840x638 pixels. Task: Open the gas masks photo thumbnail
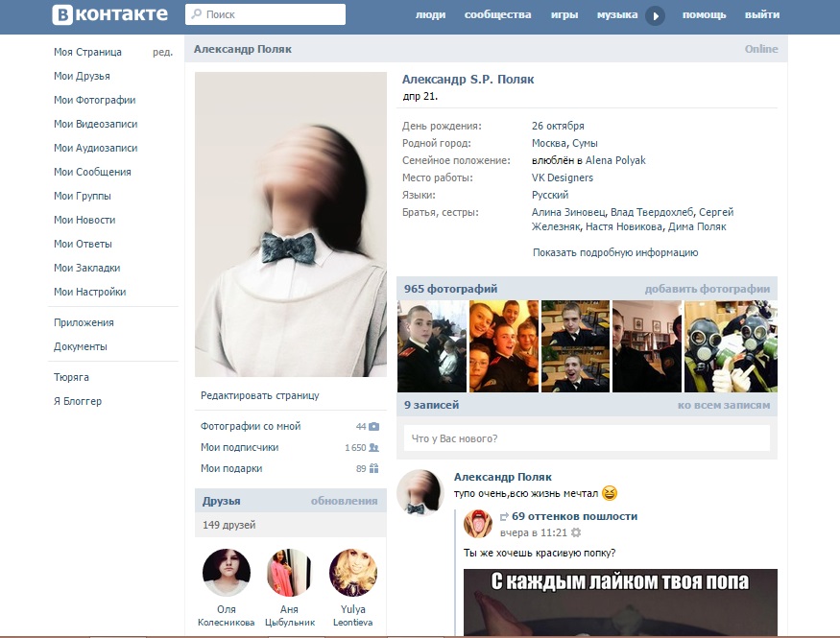tap(731, 346)
